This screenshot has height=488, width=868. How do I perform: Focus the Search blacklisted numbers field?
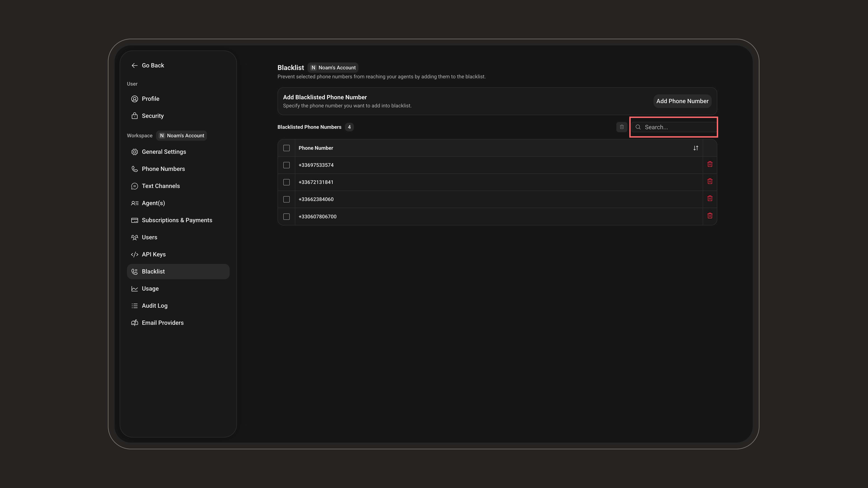pyautogui.click(x=674, y=127)
